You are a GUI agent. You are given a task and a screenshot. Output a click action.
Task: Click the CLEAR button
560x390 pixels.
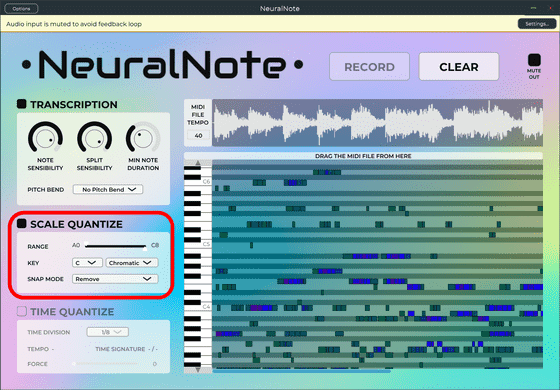459,67
